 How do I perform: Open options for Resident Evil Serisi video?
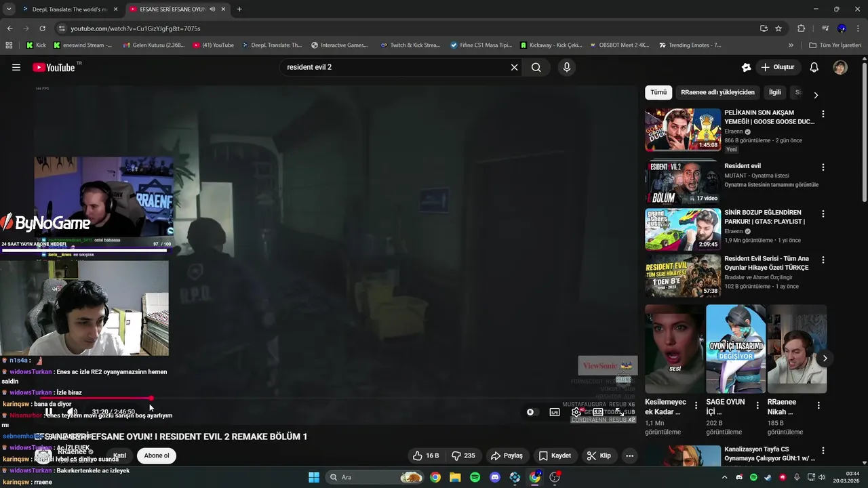pos(823,260)
